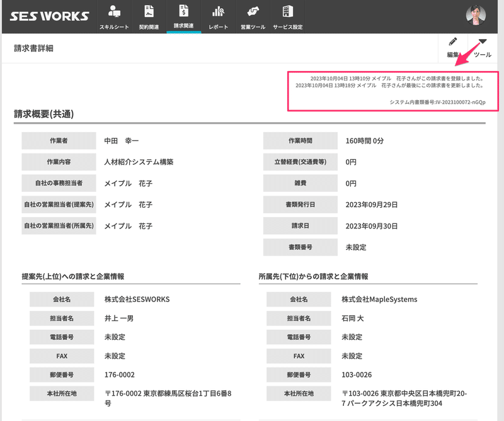Click the 作業時間 label cell
Image resolution: width=504 pixels, height=421 pixels.
click(301, 141)
